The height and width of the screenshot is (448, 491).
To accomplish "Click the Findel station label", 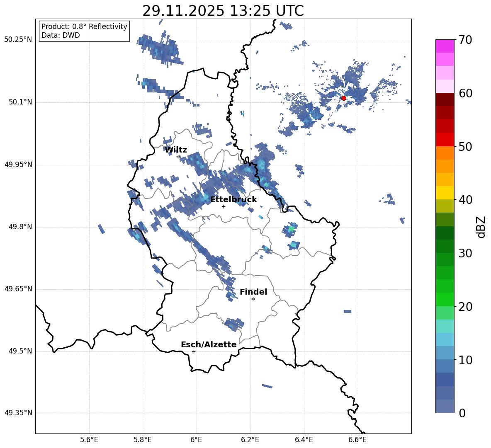I will coord(253,292).
